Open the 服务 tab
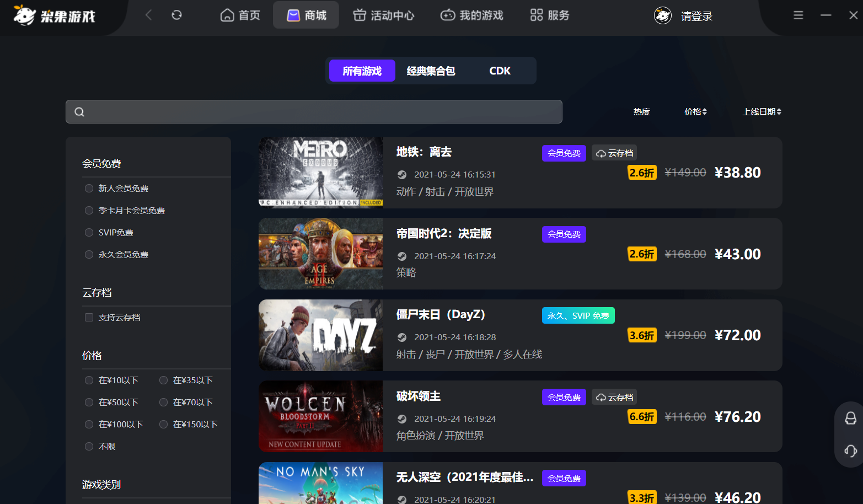863x504 pixels. 550,15
